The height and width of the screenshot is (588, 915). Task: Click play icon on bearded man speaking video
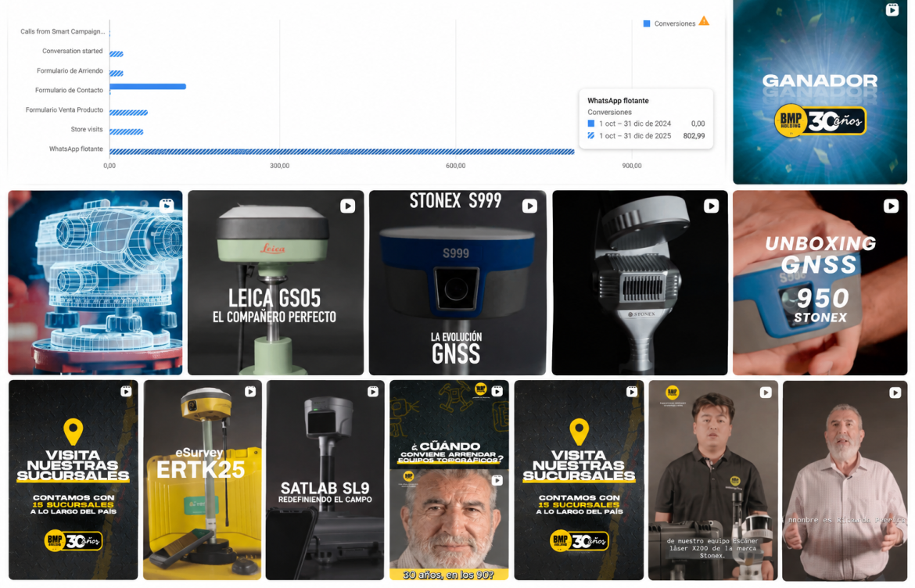(895, 393)
